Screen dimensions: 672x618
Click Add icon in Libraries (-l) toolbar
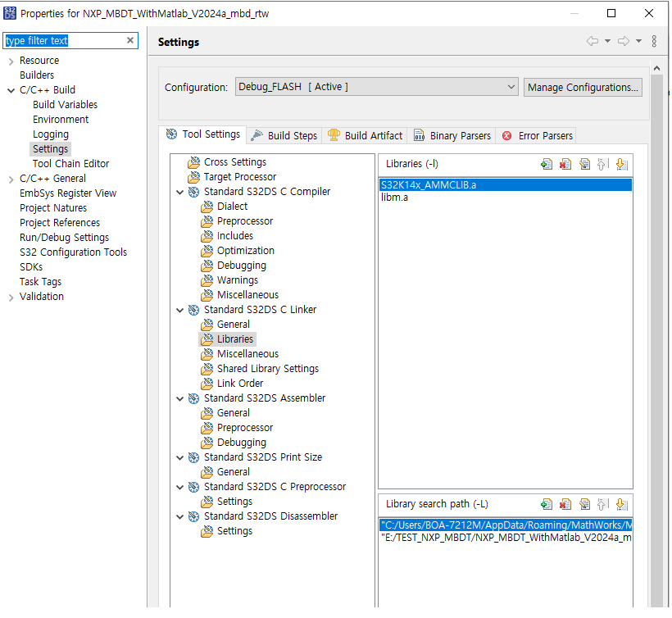pos(547,164)
